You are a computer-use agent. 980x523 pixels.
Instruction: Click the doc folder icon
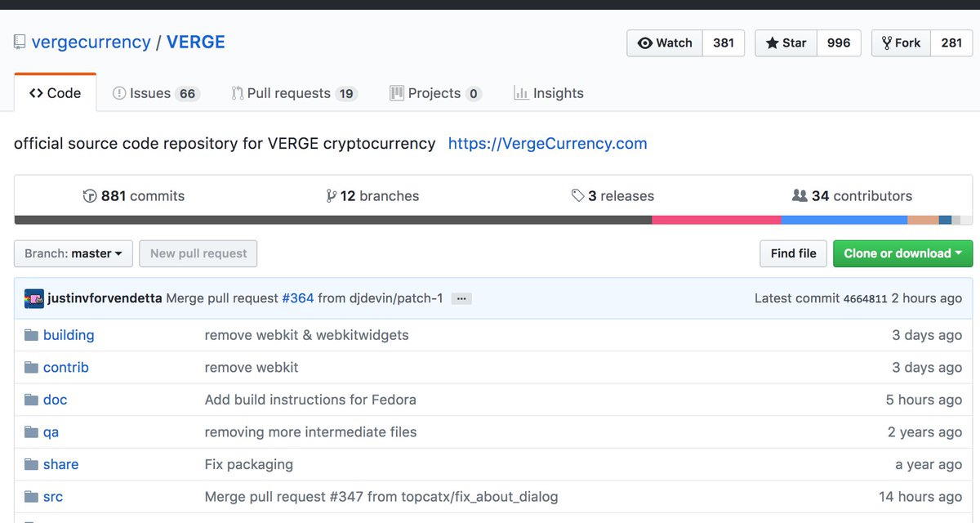32,400
